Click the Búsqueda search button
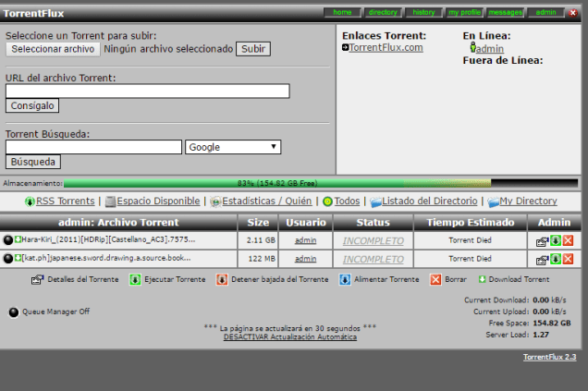 pos(33,162)
